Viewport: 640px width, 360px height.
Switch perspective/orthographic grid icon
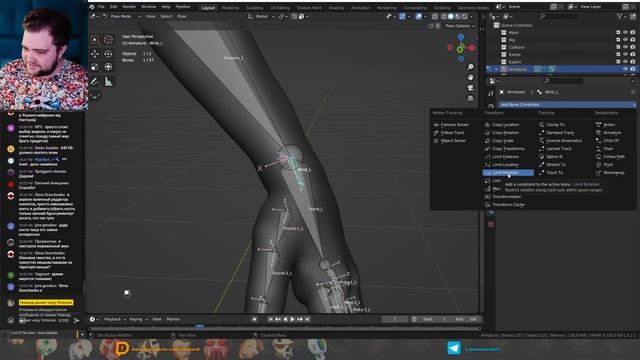click(470, 98)
